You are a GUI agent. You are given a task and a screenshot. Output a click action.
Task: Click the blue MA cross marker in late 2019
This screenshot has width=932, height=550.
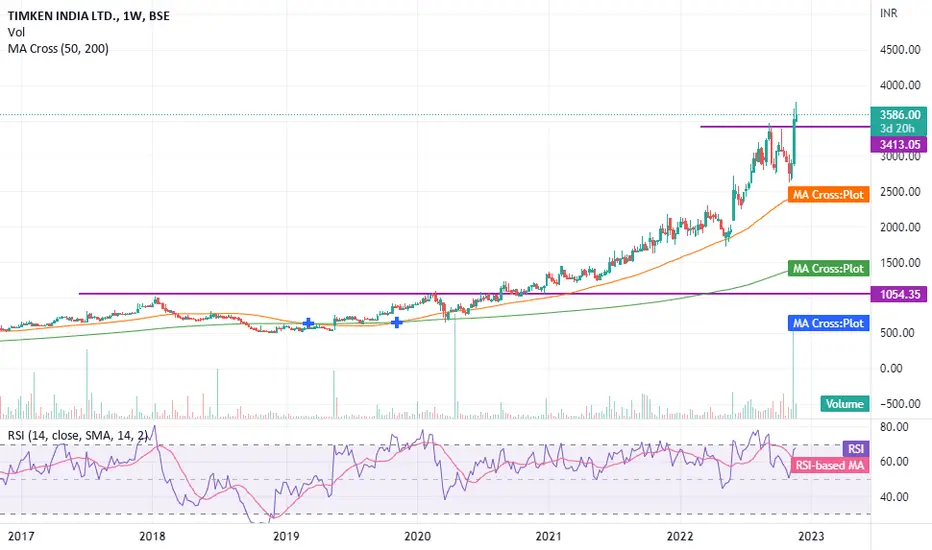(x=396, y=322)
